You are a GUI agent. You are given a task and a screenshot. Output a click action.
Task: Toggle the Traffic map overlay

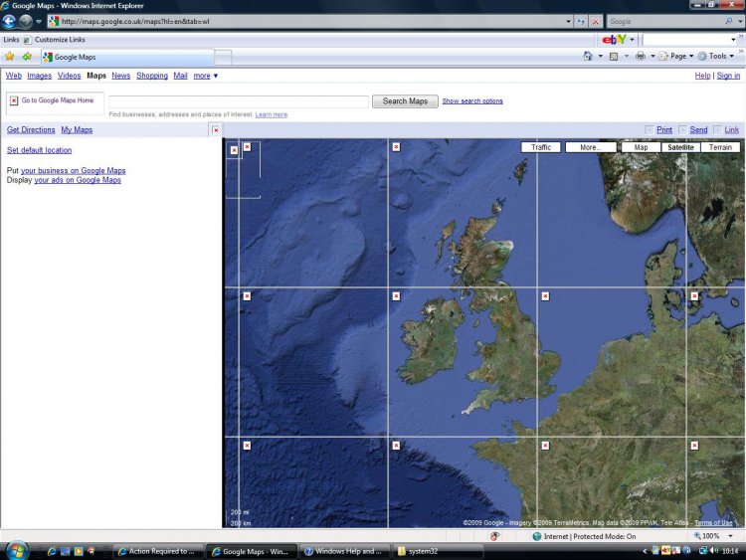541,147
